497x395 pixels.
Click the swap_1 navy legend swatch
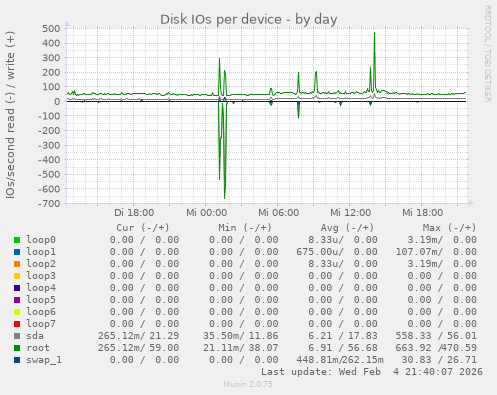tap(17, 360)
